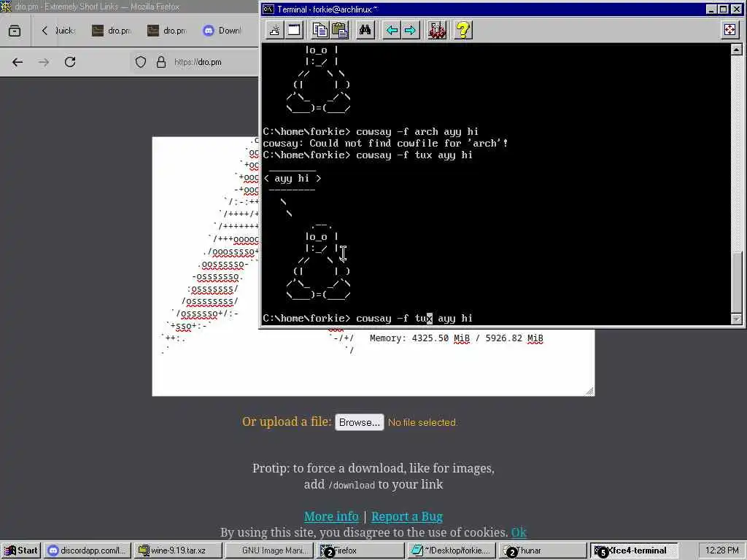
Task: Click 'Or upload a file:' label
Action: coord(287,422)
